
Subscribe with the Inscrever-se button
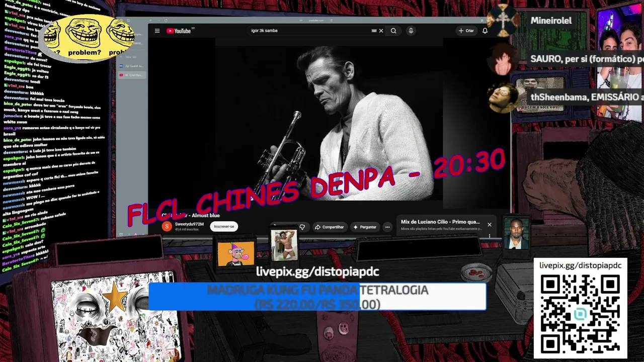224,227
